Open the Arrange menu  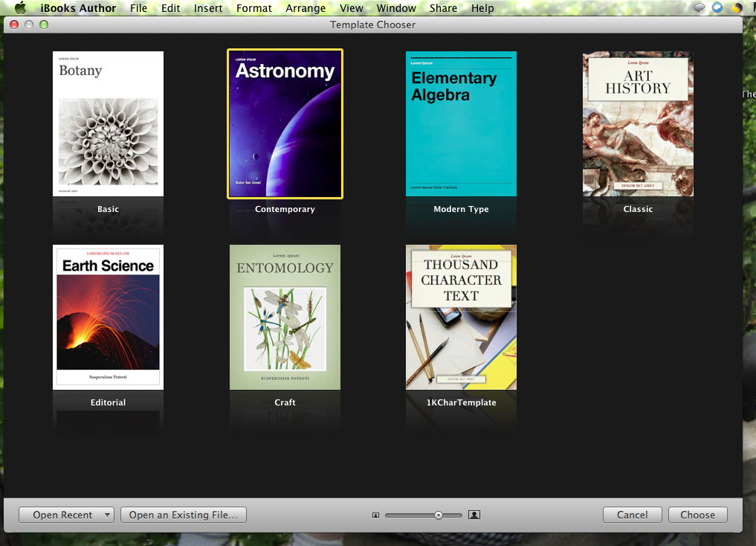pyautogui.click(x=306, y=8)
